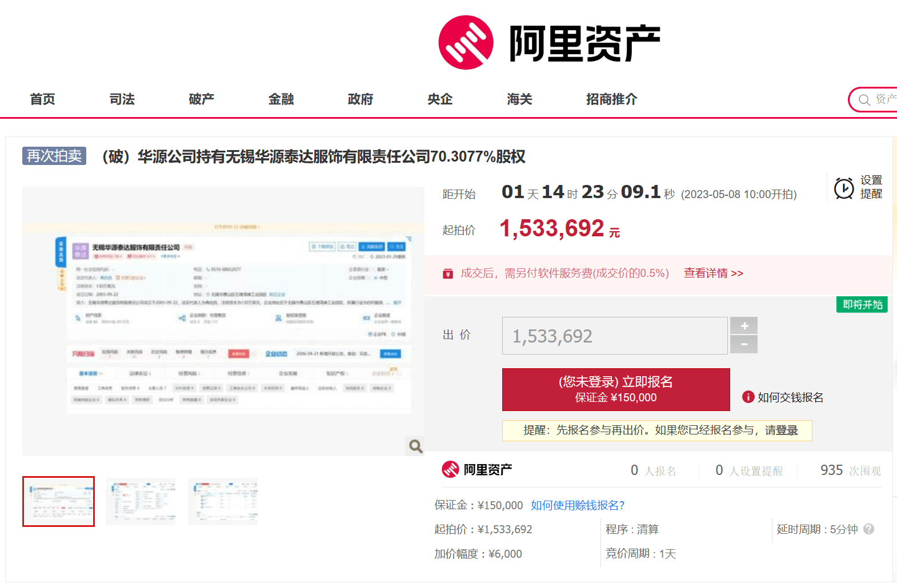
Task: Click the red info icon near 如何交钱报名
Action: (x=748, y=397)
